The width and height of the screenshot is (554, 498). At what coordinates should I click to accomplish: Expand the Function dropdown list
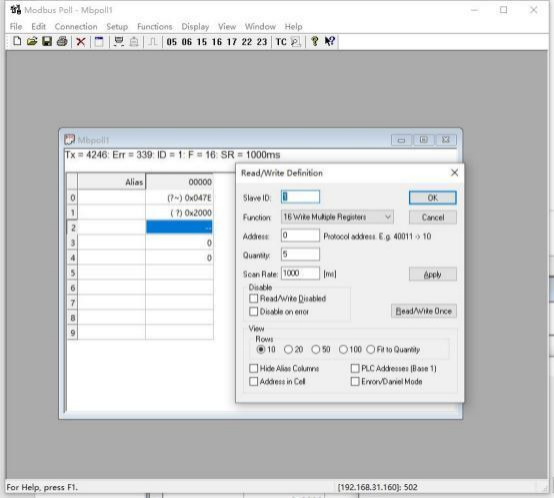click(388, 217)
